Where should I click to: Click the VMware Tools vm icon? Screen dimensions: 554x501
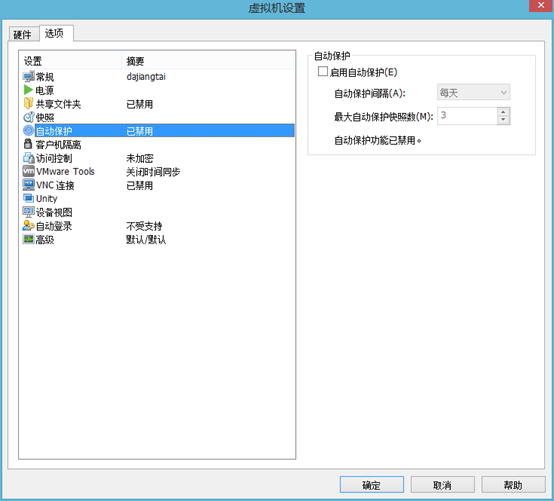(28, 171)
